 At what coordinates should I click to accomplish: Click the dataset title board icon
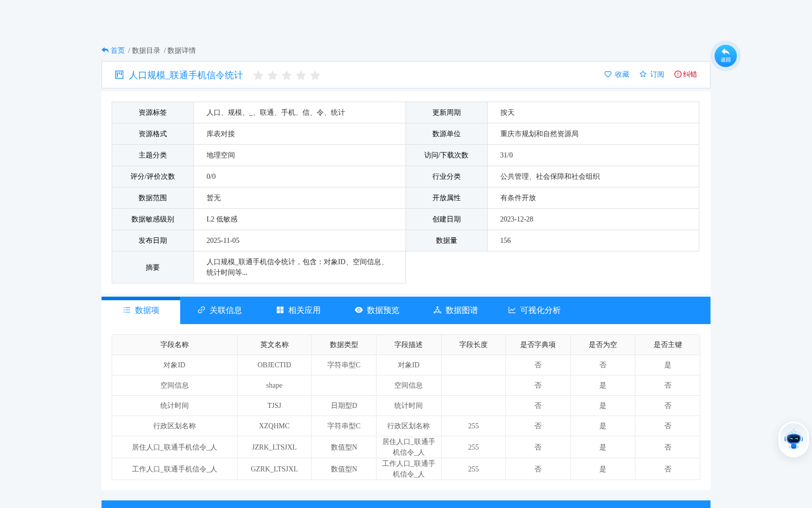pyautogui.click(x=119, y=75)
